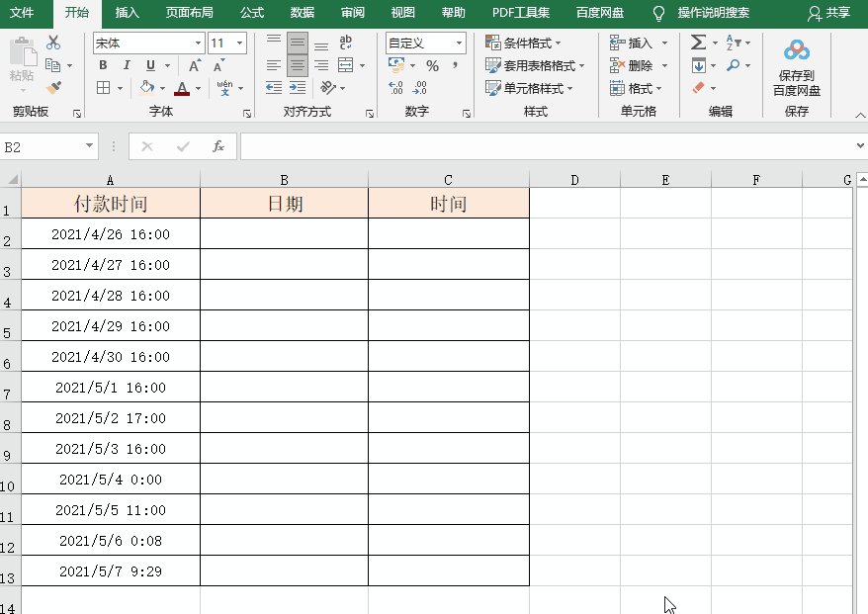Click the fill color bucket
The height and width of the screenshot is (614, 868).
point(146,87)
